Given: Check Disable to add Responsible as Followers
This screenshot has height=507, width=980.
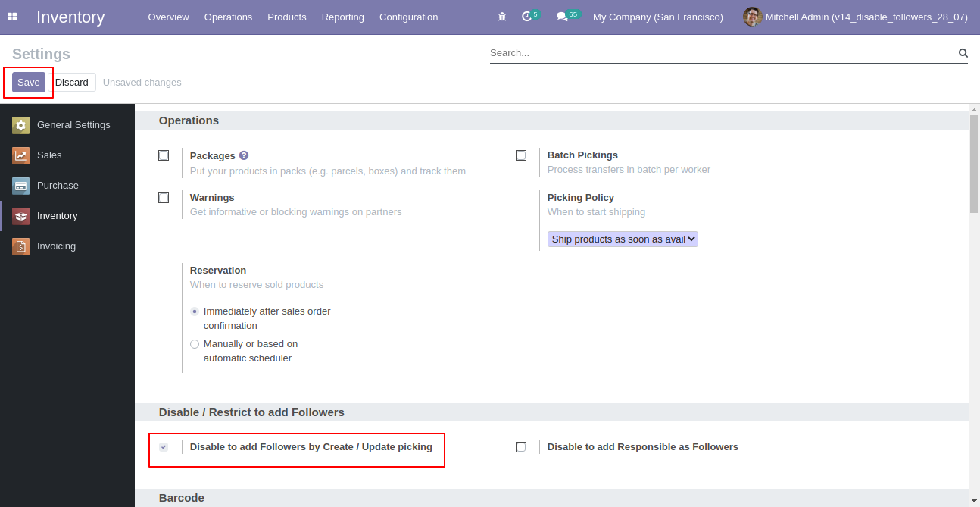Looking at the screenshot, I should coord(521,447).
